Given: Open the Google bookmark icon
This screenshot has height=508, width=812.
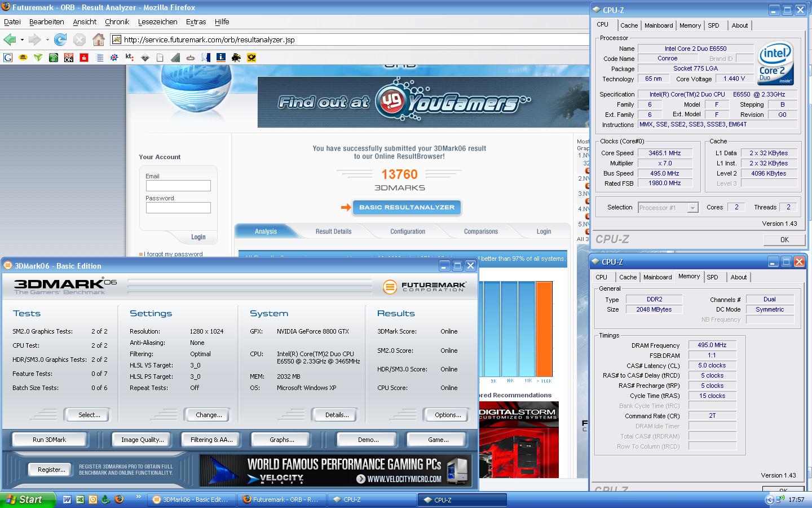Looking at the screenshot, I should click(8, 57).
